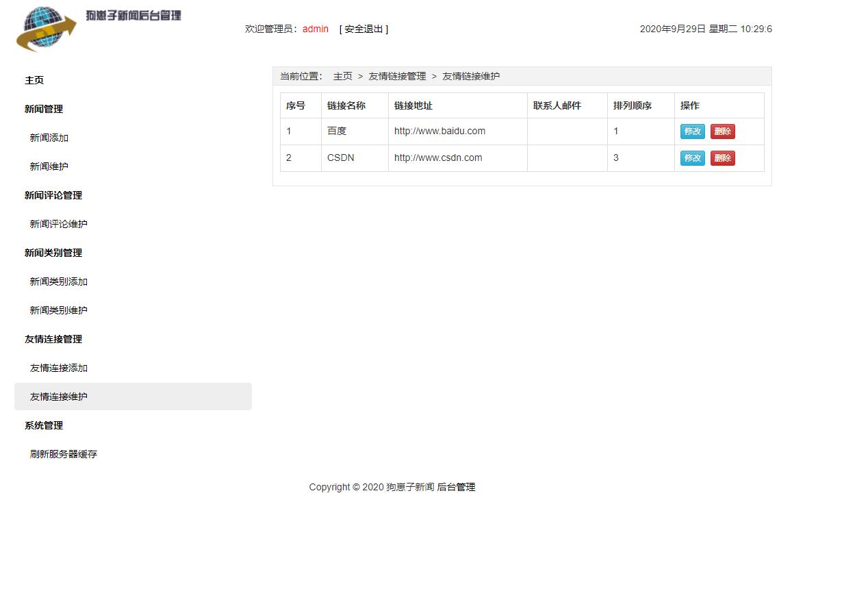Image resolution: width=868 pixels, height=591 pixels.
Task: Click the admin username link
Action: pos(315,29)
